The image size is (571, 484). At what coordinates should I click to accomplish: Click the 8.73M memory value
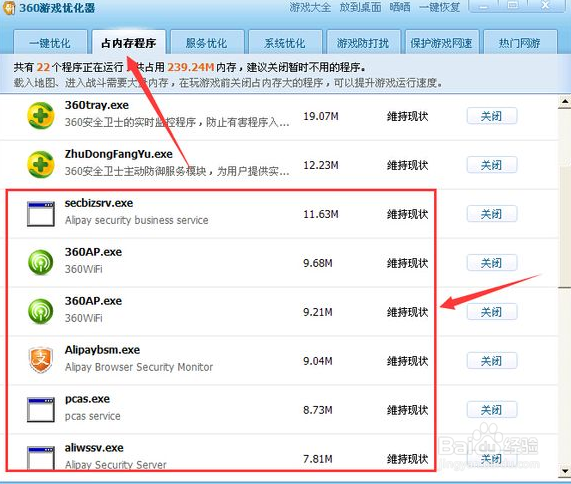point(318,410)
